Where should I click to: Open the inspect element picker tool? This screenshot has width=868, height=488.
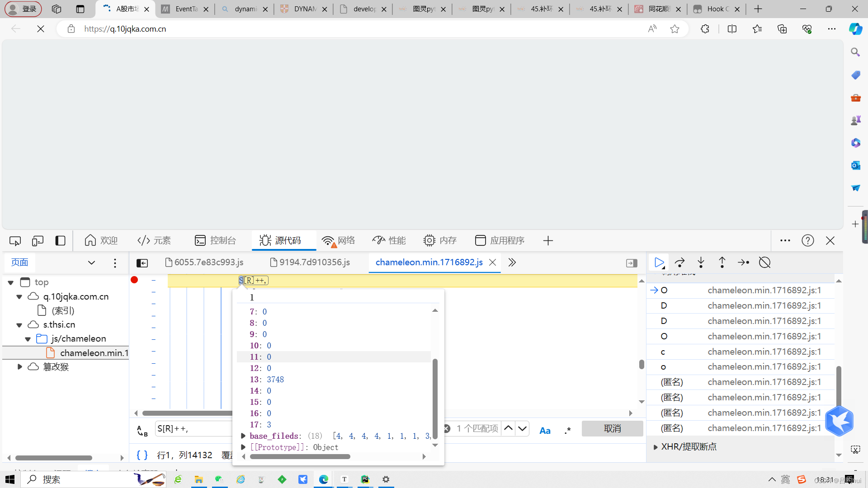pos(15,241)
